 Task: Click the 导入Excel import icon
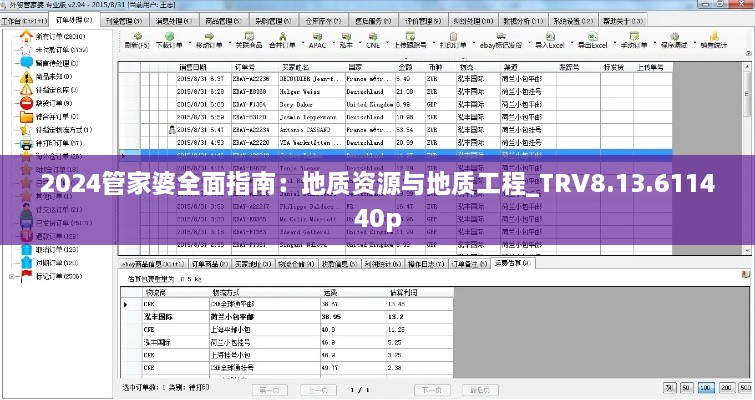(x=550, y=36)
